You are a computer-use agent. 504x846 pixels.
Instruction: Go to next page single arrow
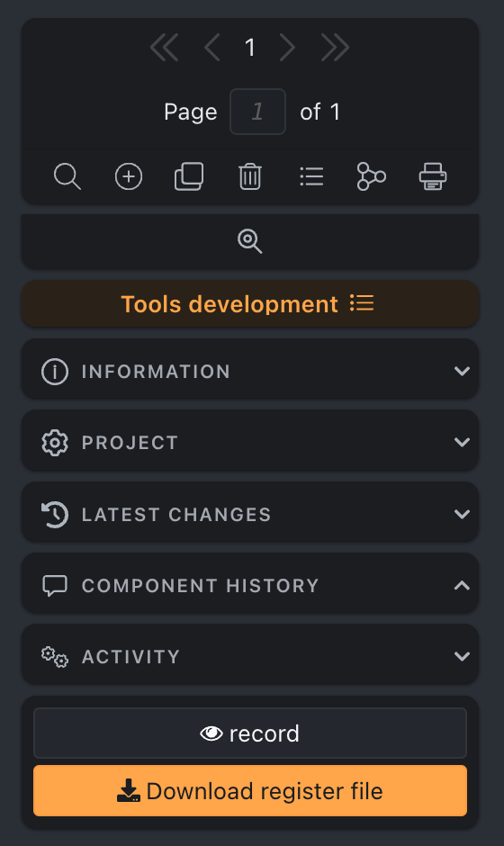pos(288,48)
